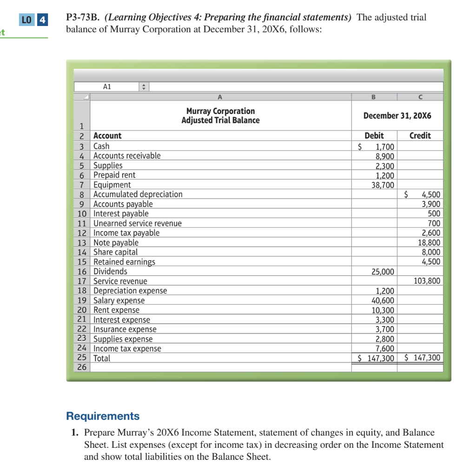Select column header B

coord(374,97)
